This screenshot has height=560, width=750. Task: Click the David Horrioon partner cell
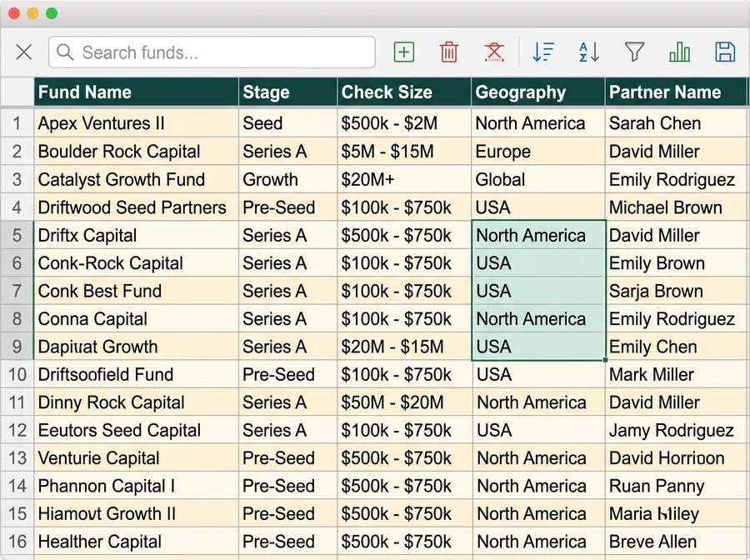tap(676, 458)
